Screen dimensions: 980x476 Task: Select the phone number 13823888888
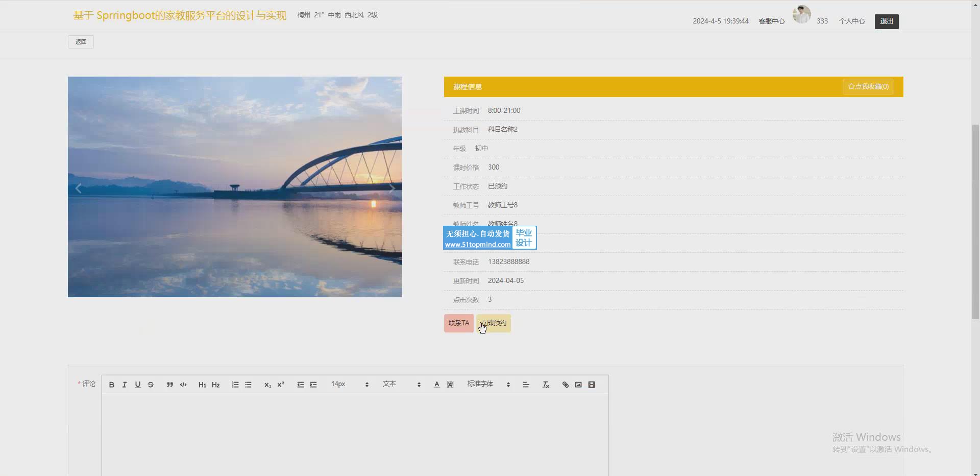click(x=508, y=261)
